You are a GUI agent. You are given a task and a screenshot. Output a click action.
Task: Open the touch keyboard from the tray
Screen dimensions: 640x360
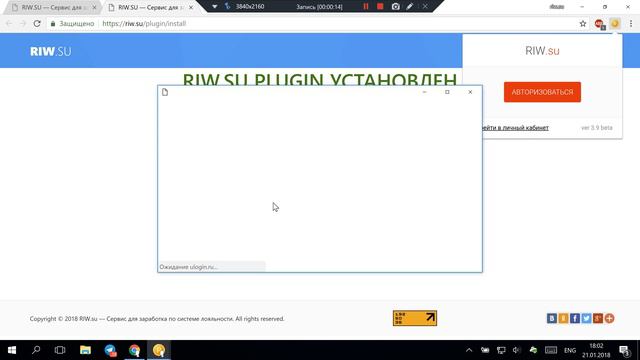tap(551, 350)
